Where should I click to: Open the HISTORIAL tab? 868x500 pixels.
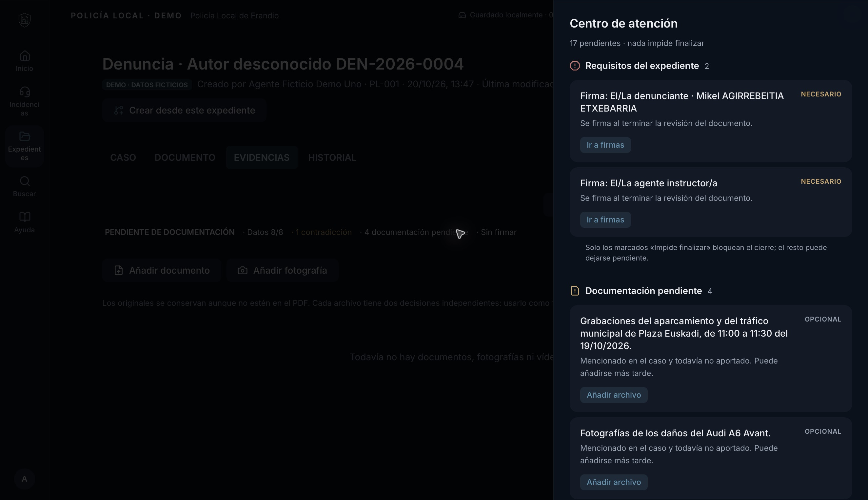(332, 157)
